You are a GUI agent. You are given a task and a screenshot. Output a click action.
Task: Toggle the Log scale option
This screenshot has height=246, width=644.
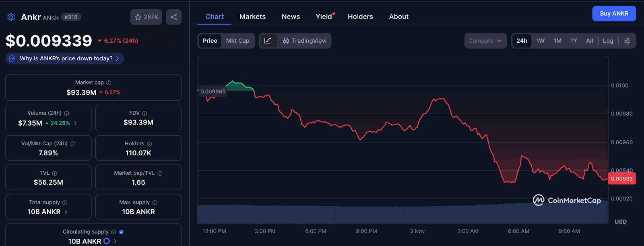tap(608, 41)
